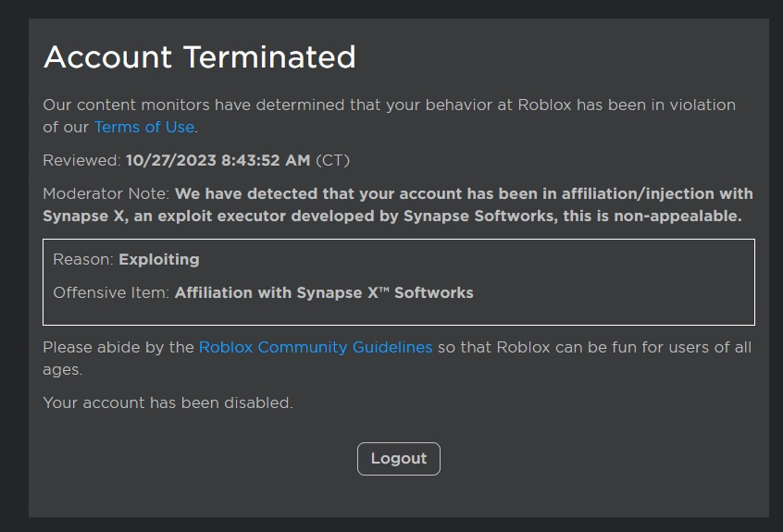This screenshot has width=783, height=532.
Task: Click the reviewed date 10/27/2023 8:43:52 AM
Action: [217, 161]
